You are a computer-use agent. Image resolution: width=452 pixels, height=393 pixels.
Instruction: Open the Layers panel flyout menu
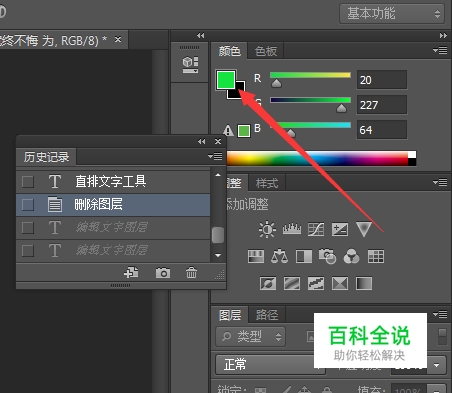[440, 314]
